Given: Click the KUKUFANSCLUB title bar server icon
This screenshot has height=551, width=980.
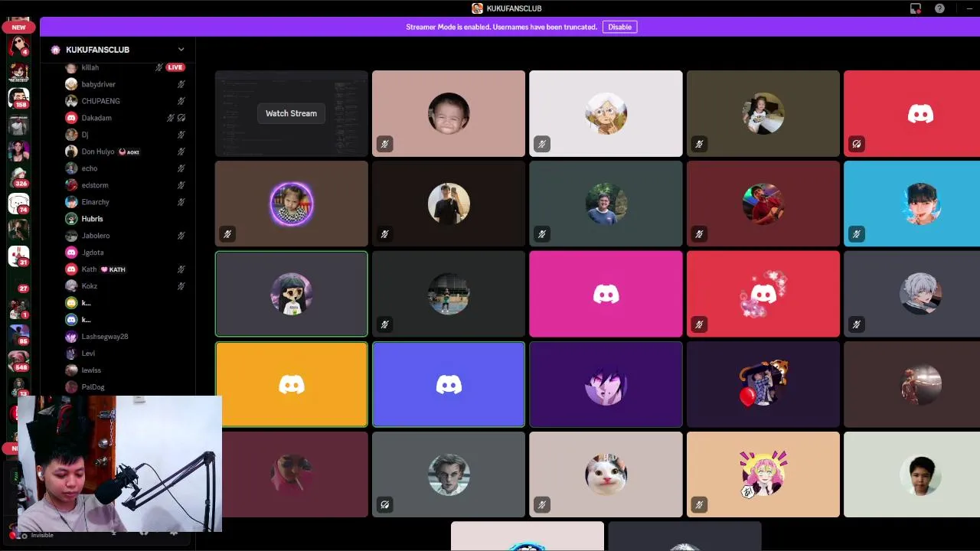Looking at the screenshot, I should tap(477, 8).
